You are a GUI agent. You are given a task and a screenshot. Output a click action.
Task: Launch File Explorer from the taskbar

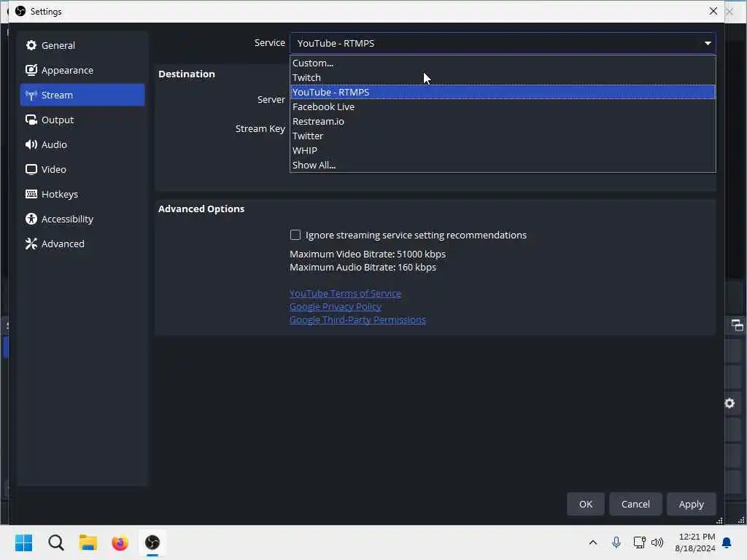(88, 542)
